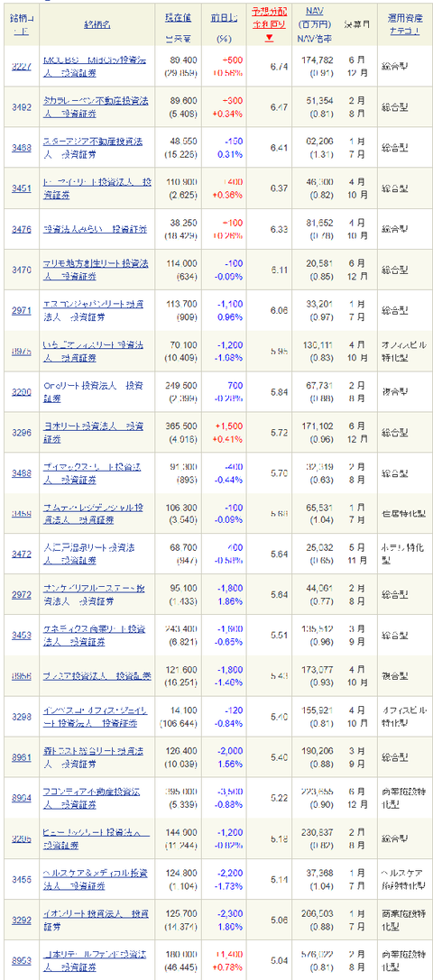Sort by 現在値 column header
Viewport: 433px width, 980px height.
click(179, 18)
